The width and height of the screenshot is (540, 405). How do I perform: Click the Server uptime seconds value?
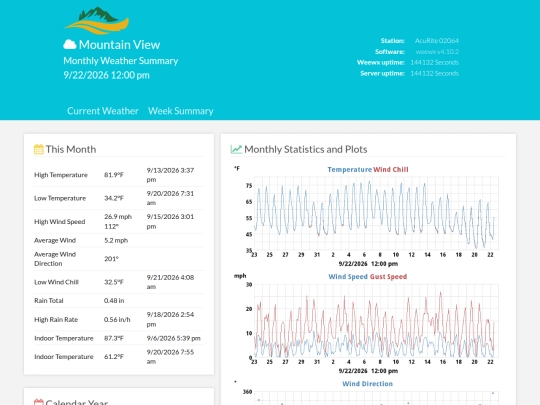(435, 73)
